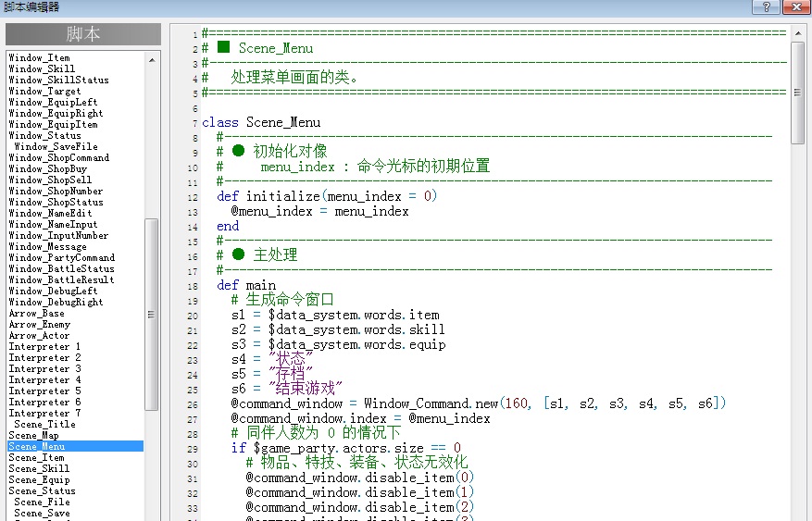The width and height of the screenshot is (812, 521).
Task: Select Window_SaveFile script
Action: point(56,147)
